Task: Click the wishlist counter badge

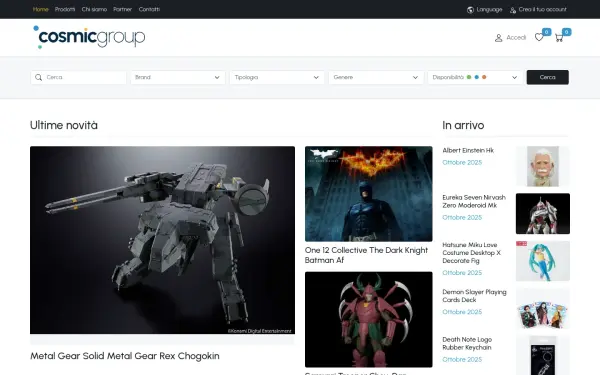Action: 546,32
